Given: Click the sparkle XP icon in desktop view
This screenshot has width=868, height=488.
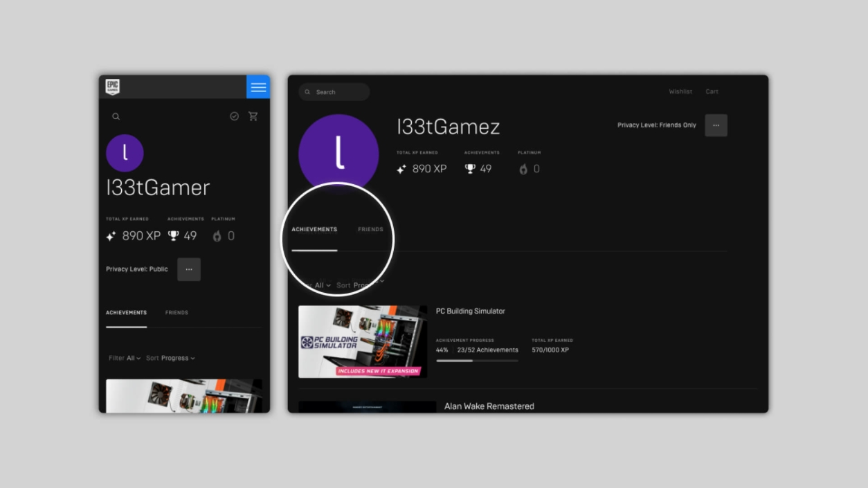Looking at the screenshot, I should 401,169.
